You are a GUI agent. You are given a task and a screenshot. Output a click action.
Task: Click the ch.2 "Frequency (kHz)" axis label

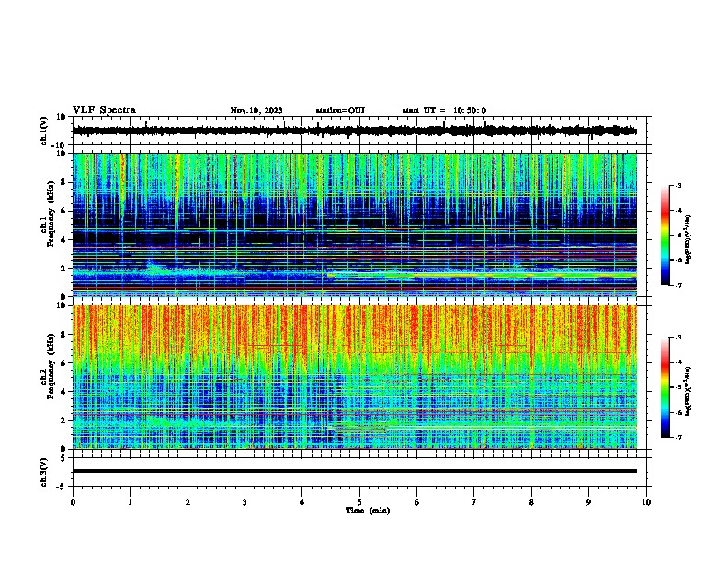(x=51, y=367)
